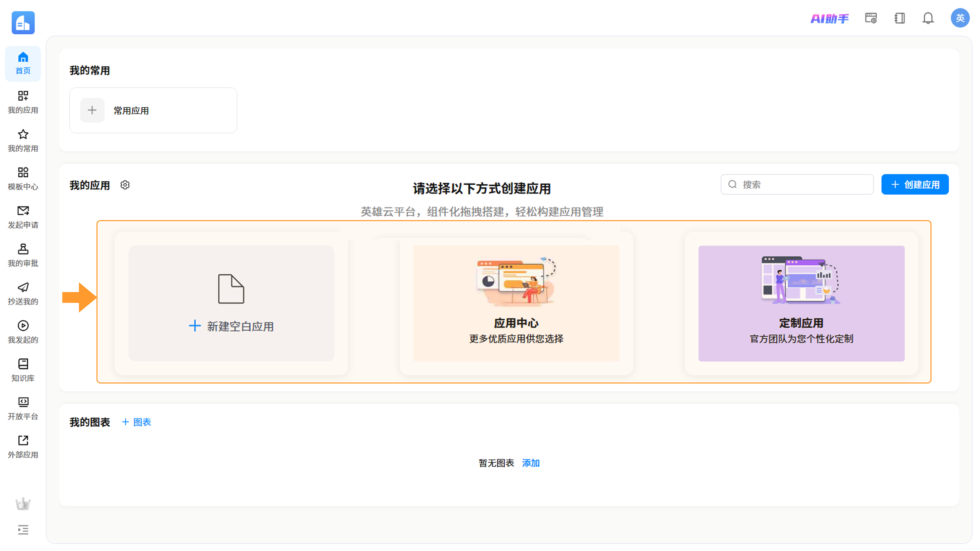
Task: Click 创建应用 button
Action: pos(915,185)
